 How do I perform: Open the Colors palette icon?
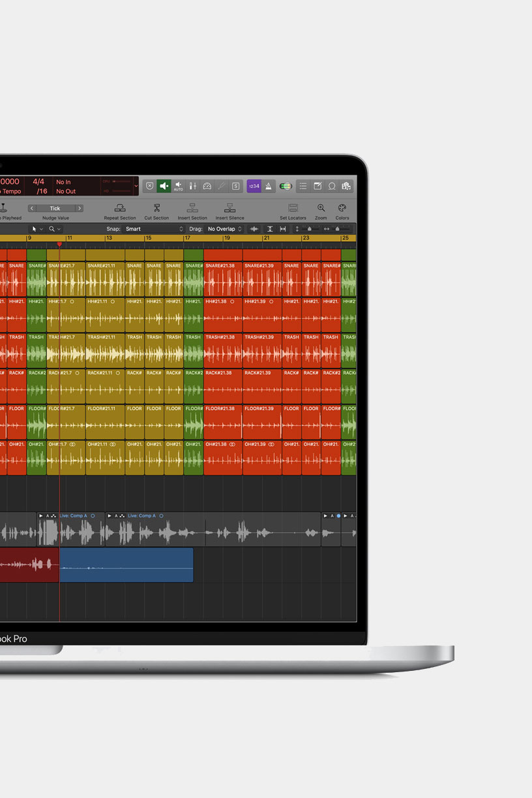pyautogui.click(x=342, y=208)
